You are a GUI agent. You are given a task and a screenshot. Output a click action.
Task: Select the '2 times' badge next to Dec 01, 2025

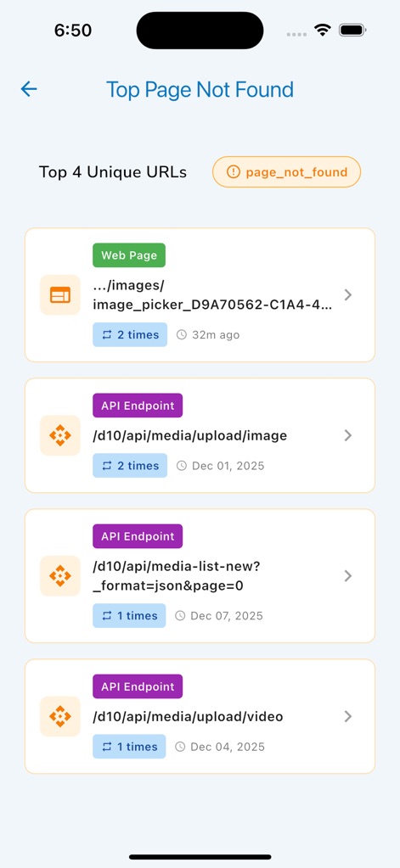point(130,466)
